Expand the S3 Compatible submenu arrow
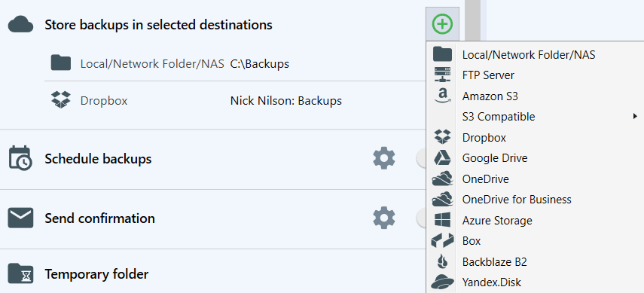 coord(636,116)
